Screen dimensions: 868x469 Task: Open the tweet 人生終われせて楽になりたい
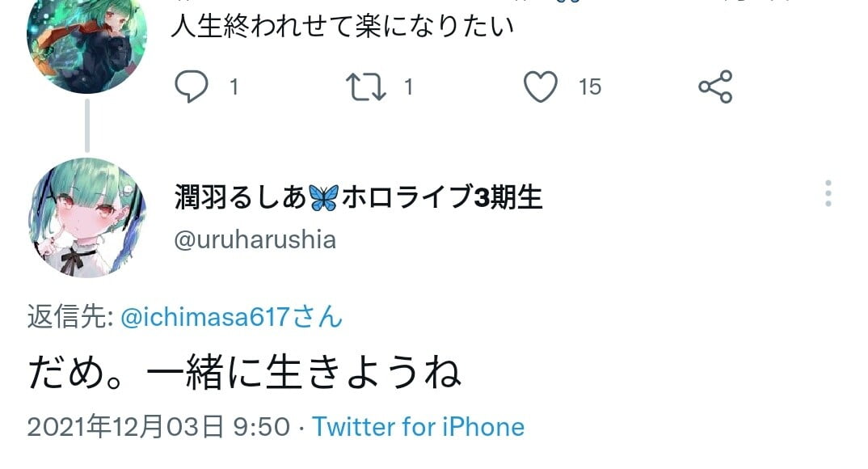pos(343,27)
